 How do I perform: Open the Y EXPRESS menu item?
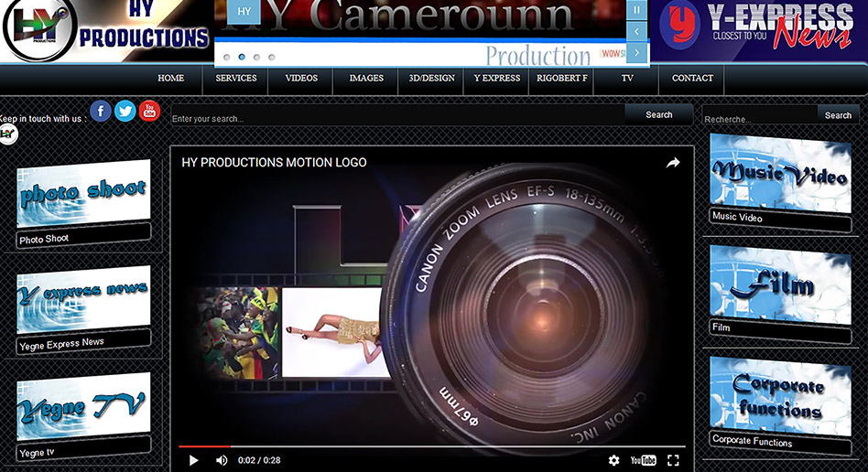pyautogui.click(x=496, y=78)
